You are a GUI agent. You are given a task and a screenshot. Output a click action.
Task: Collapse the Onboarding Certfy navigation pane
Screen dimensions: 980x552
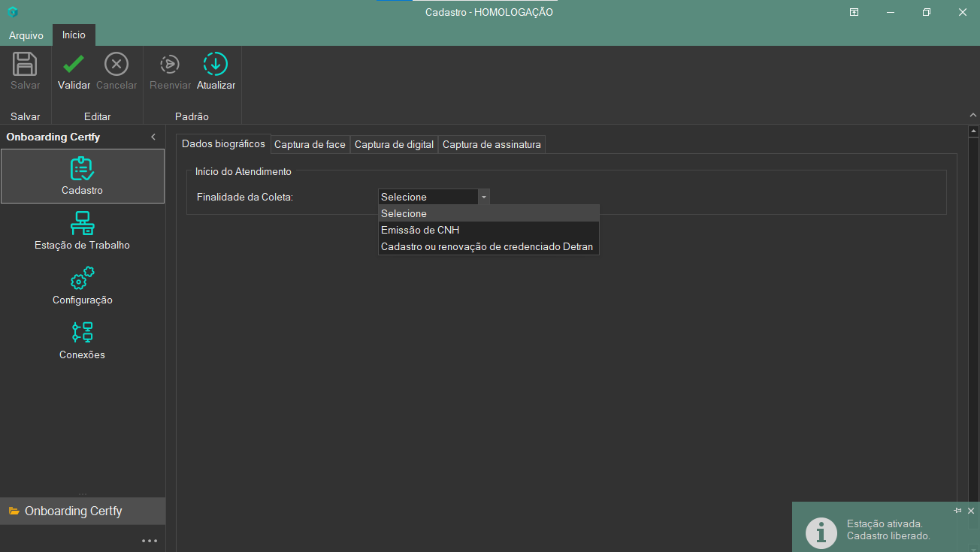(x=153, y=137)
